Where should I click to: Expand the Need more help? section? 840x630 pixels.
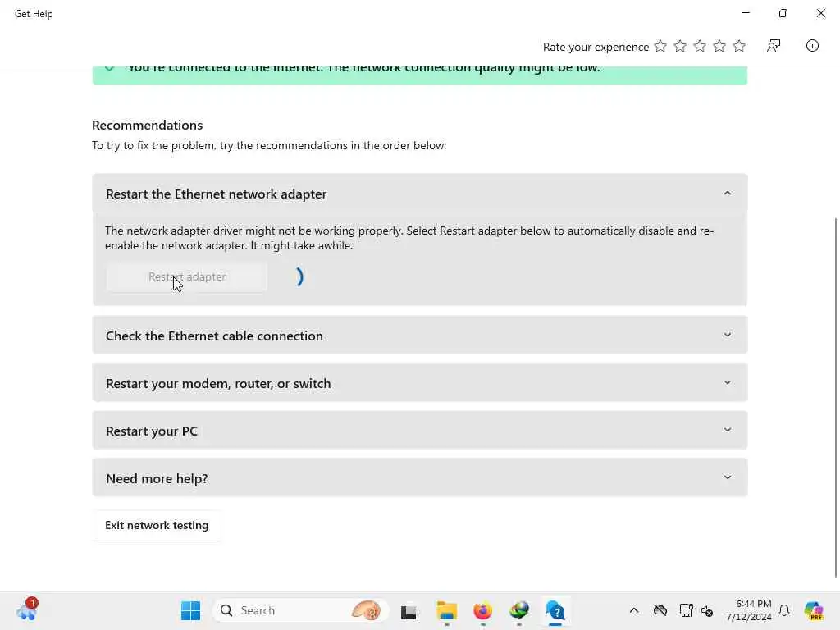pos(419,478)
